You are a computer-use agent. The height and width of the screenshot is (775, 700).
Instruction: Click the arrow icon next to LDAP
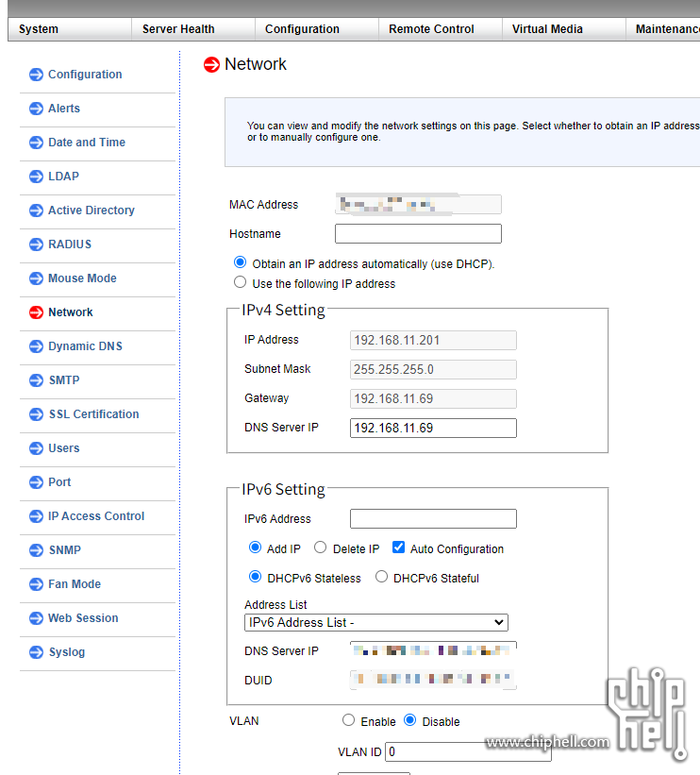tap(36, 177)
